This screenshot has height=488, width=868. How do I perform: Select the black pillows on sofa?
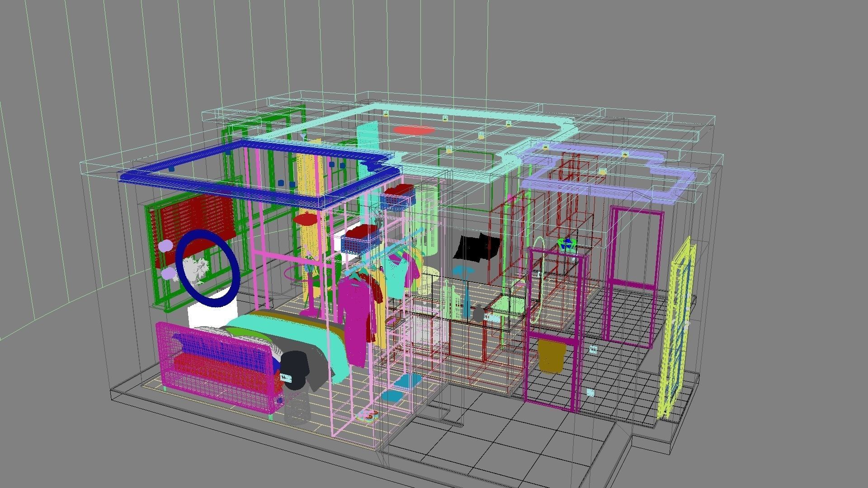pyautogui.click(x=477, y=247)
